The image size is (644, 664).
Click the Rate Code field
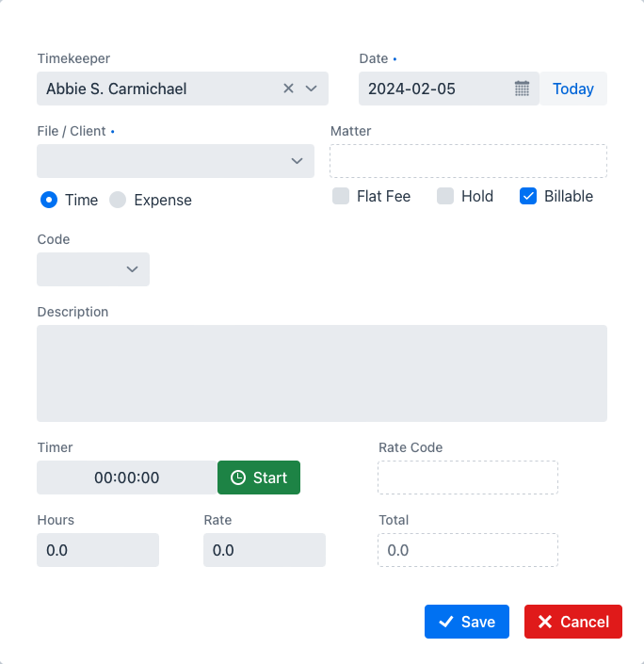coord(468,478)
